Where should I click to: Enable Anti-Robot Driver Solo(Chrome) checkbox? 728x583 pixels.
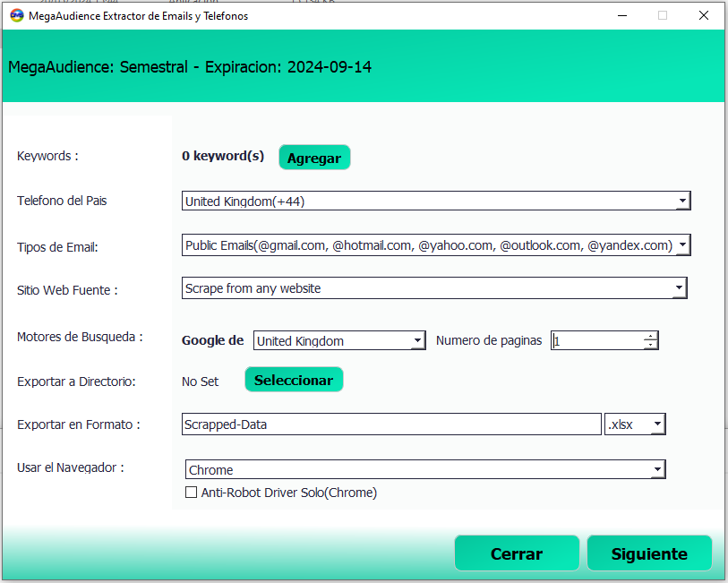coord(191,492)
